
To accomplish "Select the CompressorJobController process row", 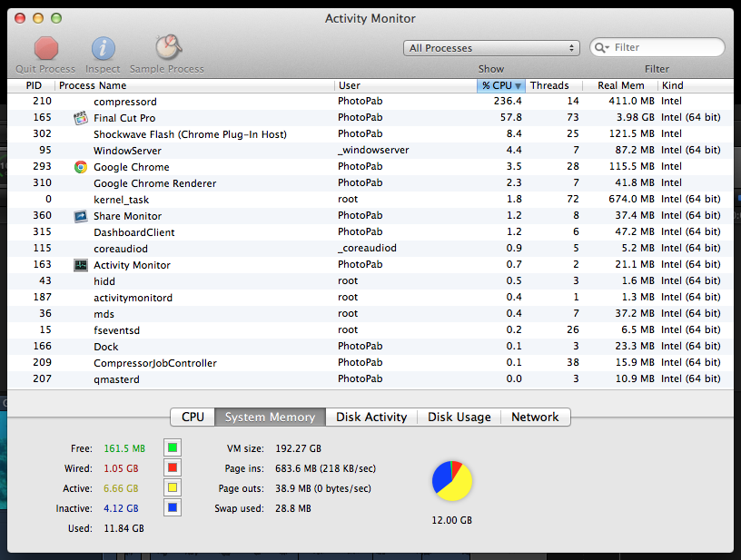I will 370,363.
